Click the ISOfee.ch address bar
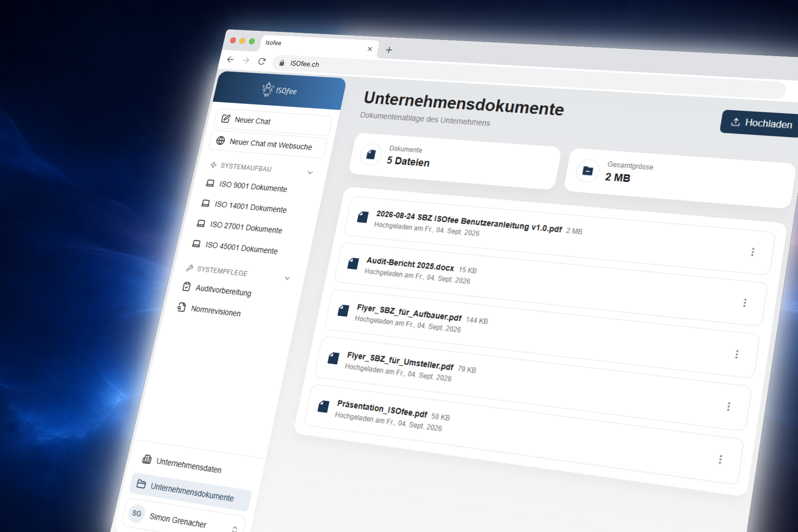This screenshot has height=532, width=798. 529,77
